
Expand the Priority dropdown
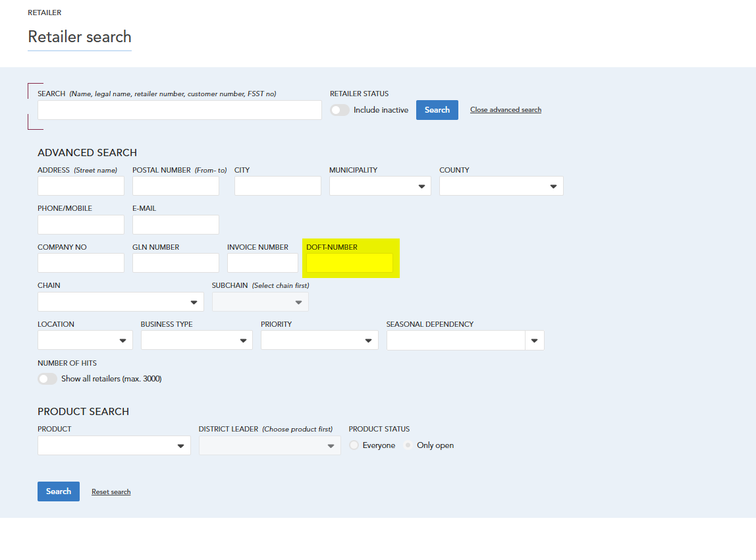click(319, 340)
